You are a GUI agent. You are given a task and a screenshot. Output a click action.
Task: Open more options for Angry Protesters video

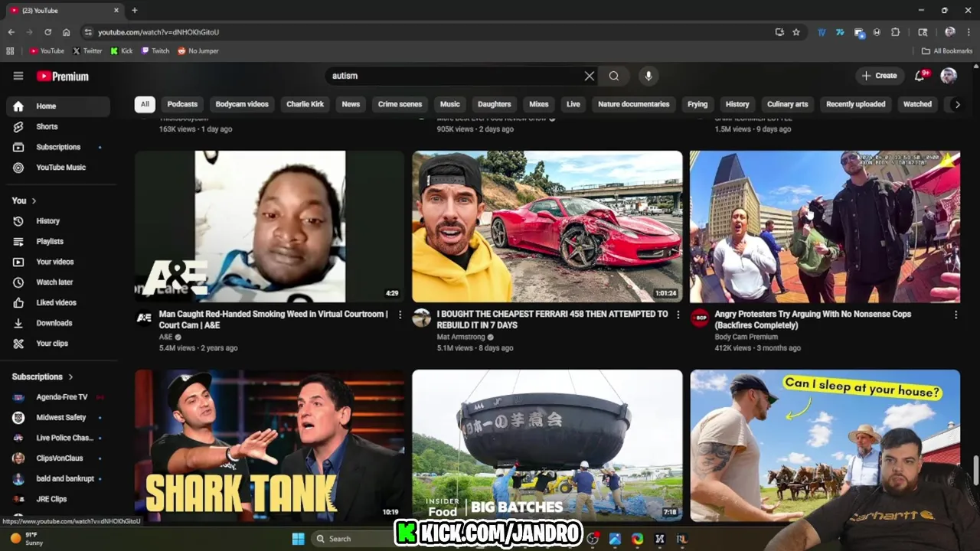(x=955, y=315)
